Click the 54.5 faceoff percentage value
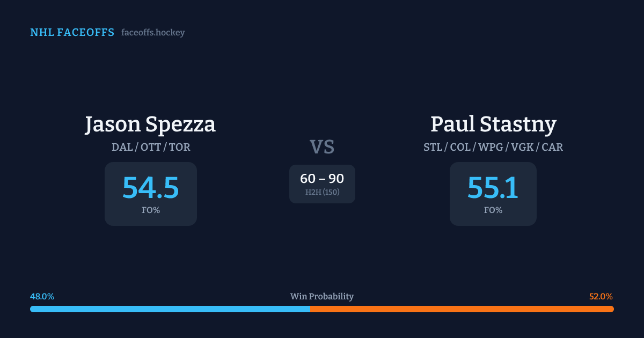 [151, 187]
